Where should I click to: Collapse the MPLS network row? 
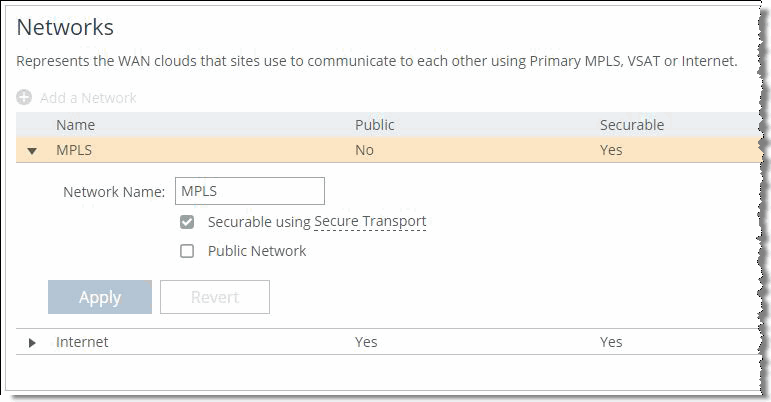tap(32, 151)
